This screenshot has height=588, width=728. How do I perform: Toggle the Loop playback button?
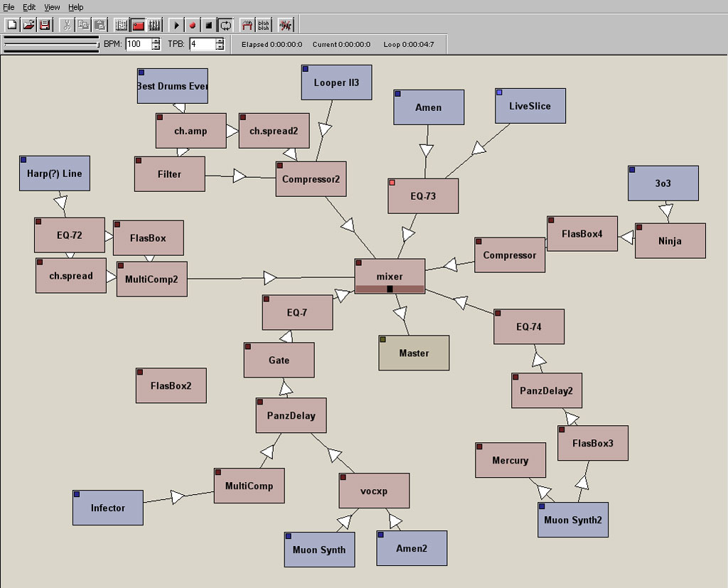coord(225,25)
